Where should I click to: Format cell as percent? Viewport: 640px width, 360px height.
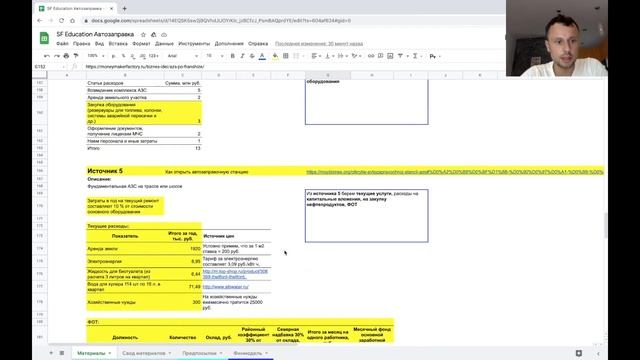(123, 56)
